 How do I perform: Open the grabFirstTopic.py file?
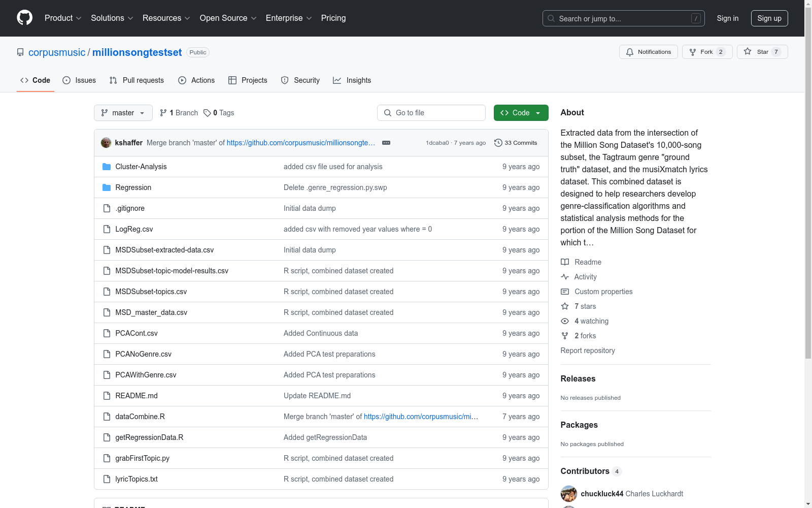142,458
